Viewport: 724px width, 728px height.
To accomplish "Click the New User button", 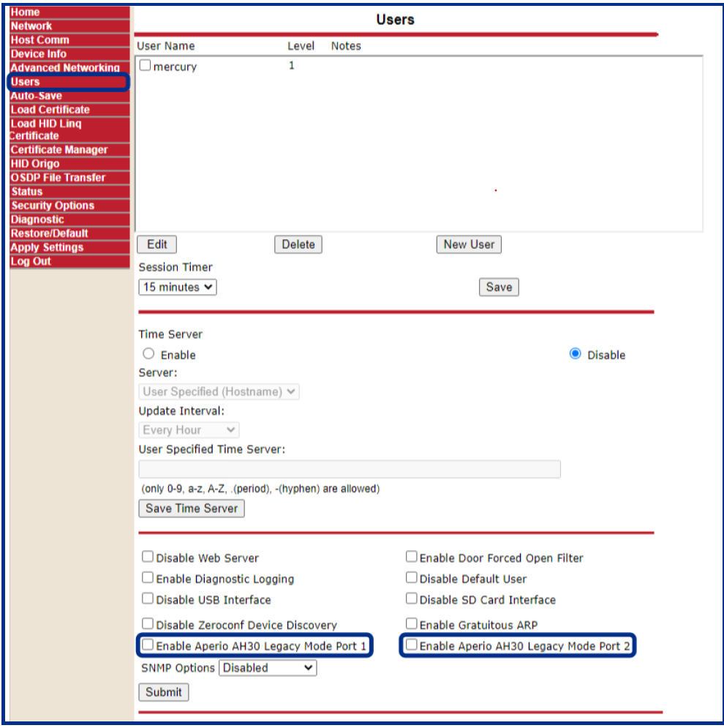I will click(x=469, y=244).
